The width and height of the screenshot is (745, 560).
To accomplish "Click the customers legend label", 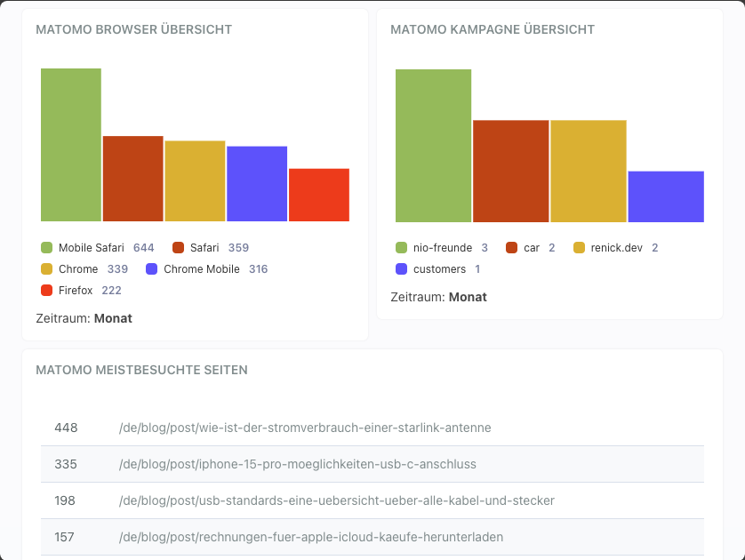I will pos(439,268).
